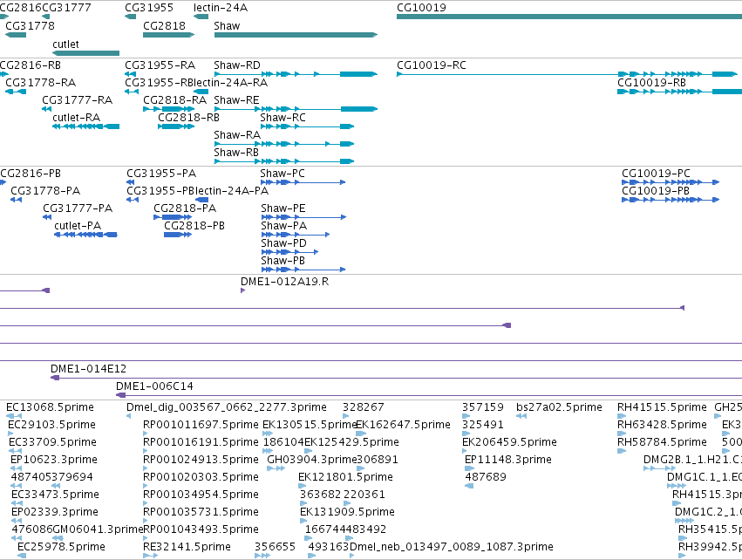Click the CG31777-RA transcript label
The width and height of the screenshot is (742, 560).
tap(77, 100)
